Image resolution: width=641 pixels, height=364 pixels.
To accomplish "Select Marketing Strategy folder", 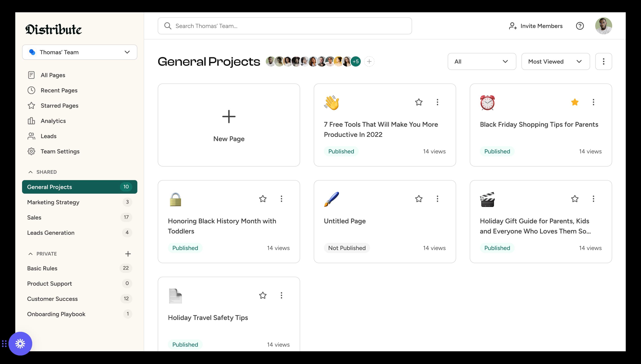I will (79, 202).
